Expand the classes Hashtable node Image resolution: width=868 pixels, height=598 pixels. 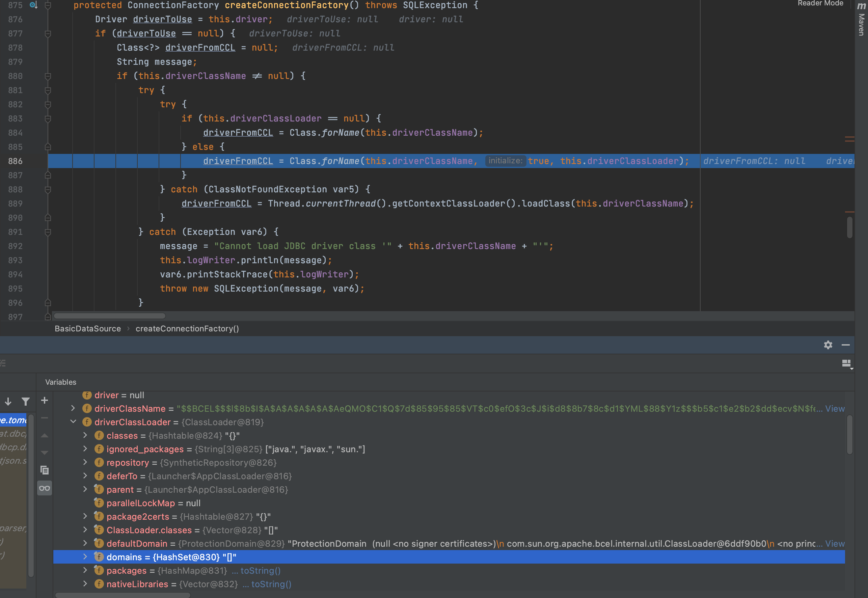[x=85, y=435]
